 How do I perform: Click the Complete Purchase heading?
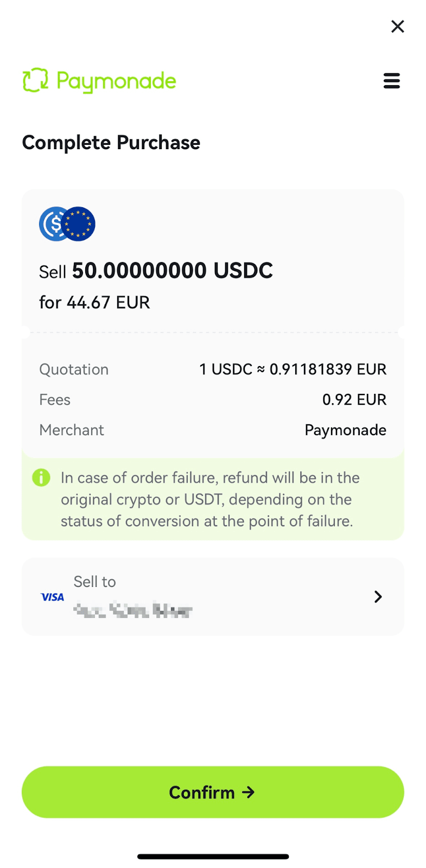pyautogui.click(x=111, y=143)
